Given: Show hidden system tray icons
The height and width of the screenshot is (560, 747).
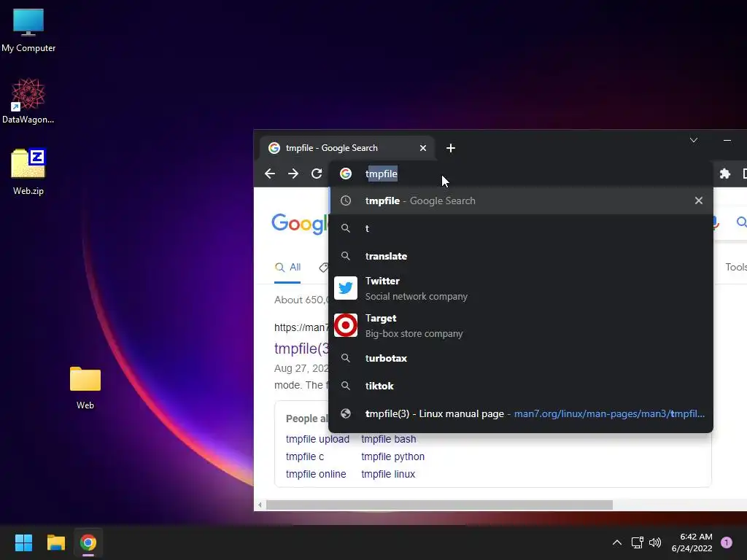Looking at the screenshot, I should (x=617, y=542).
